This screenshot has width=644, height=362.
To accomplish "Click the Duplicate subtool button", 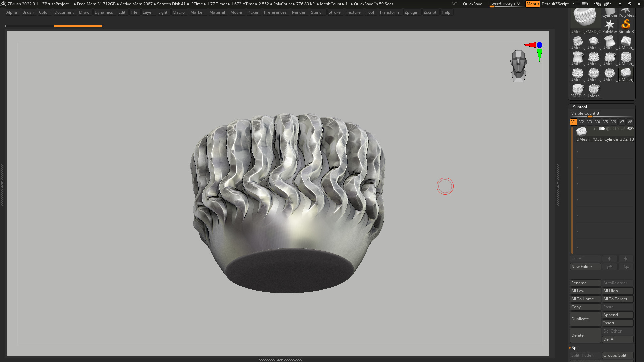I will pos(585,319).
